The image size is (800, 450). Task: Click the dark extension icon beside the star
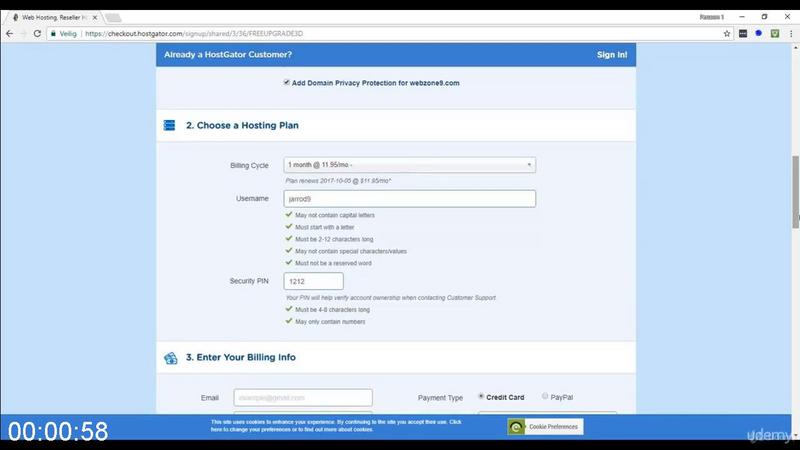(x=743, y=34)
